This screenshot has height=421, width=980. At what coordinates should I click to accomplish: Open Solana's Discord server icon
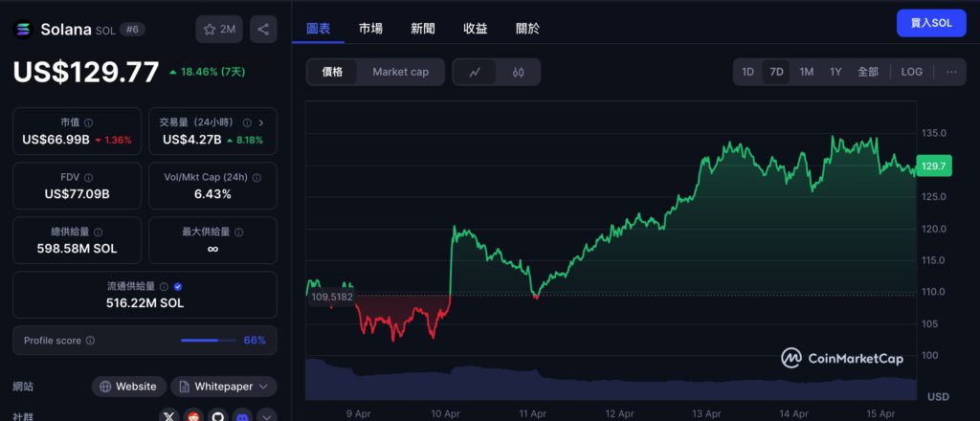(242, 416)
